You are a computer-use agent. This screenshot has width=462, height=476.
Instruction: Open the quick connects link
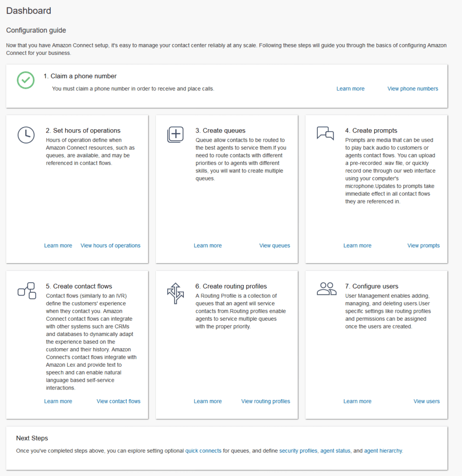coord(203,451)
